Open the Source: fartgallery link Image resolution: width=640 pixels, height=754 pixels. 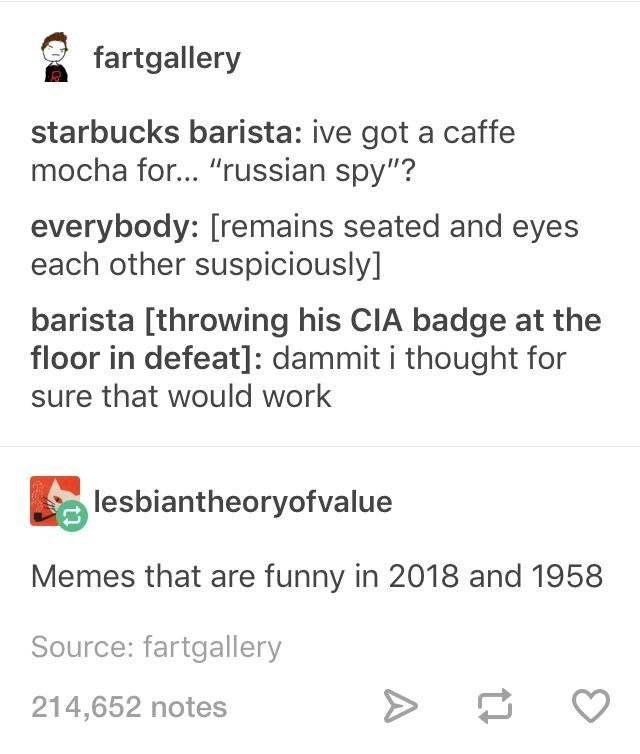156,647
